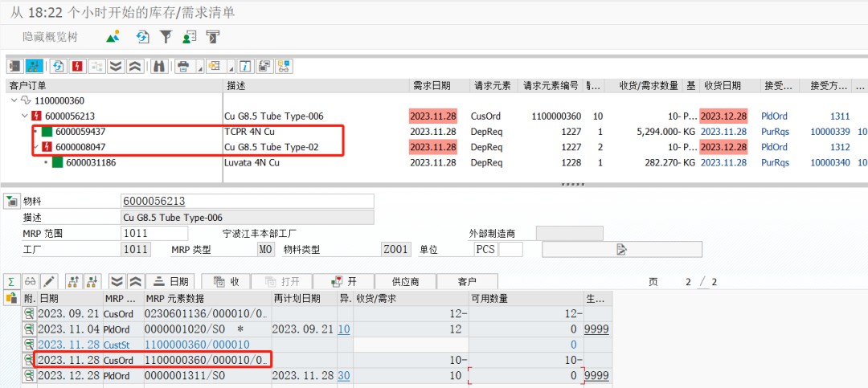Click refresh icon in tree toolbar

pyautogui.click(x=59, y=67)
